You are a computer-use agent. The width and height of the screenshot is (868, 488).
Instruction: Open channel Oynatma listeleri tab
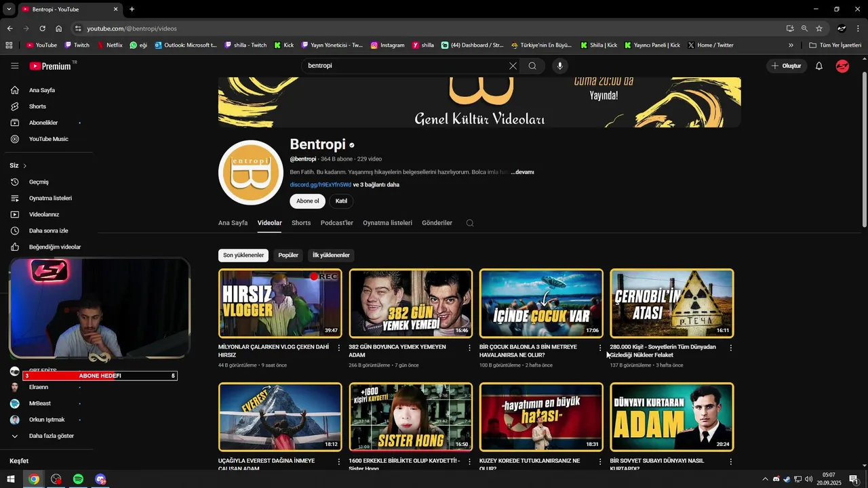click(387, 223)
